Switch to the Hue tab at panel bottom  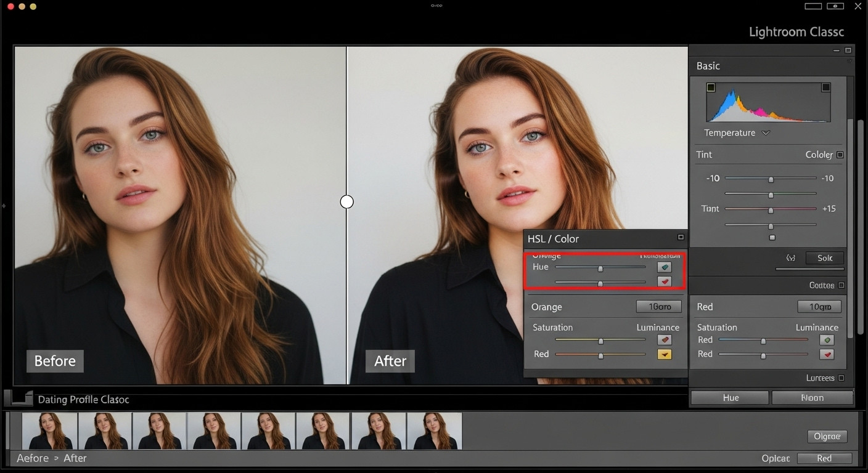[730, 398]
